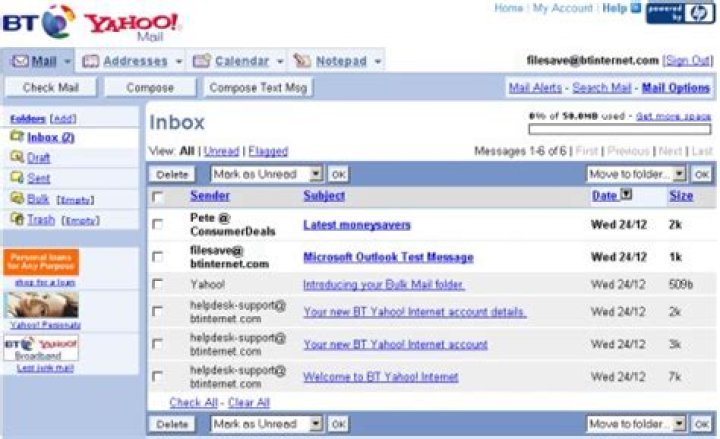Click the Addresses book icon

click(90, 61)
